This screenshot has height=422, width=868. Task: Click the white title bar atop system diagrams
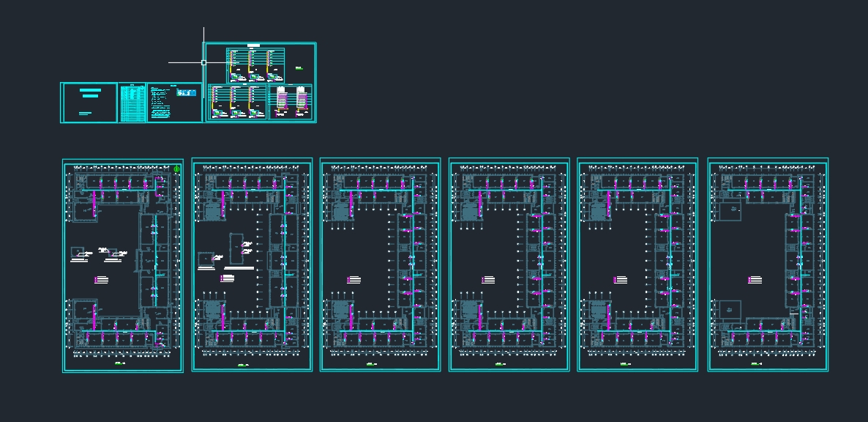click(x=254, y=45)
